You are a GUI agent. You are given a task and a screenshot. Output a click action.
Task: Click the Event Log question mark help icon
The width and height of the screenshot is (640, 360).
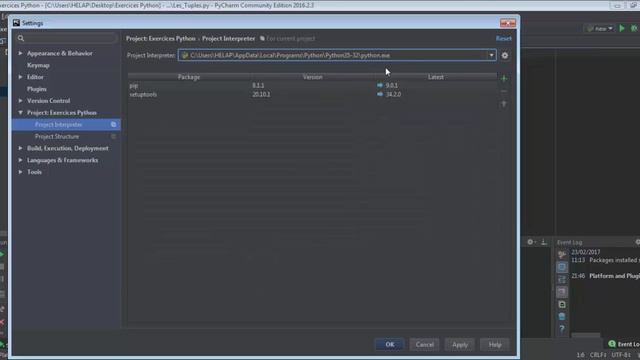pos(562,329)
